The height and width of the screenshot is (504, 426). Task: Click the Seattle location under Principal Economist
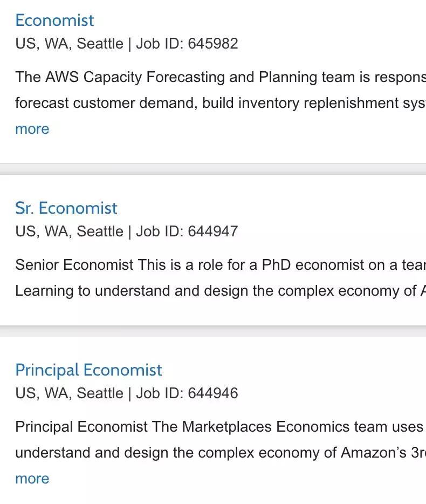(x=70, y=393)
